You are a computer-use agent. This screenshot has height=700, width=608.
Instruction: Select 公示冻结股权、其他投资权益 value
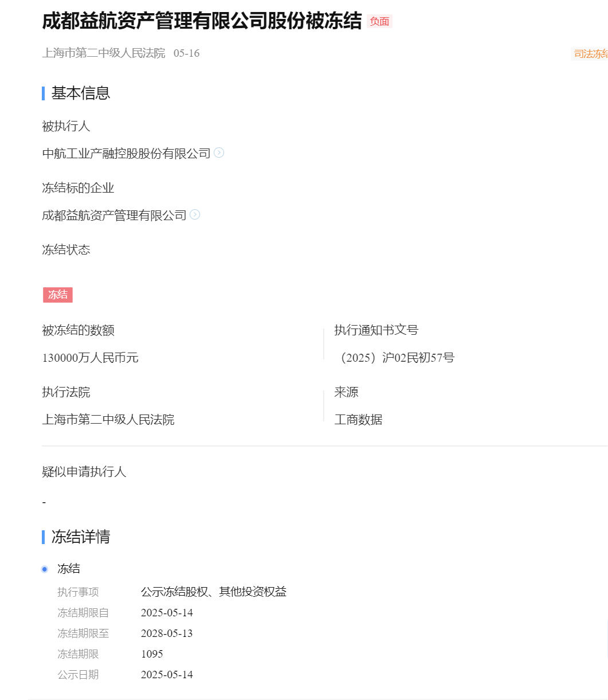click(214, 592)
